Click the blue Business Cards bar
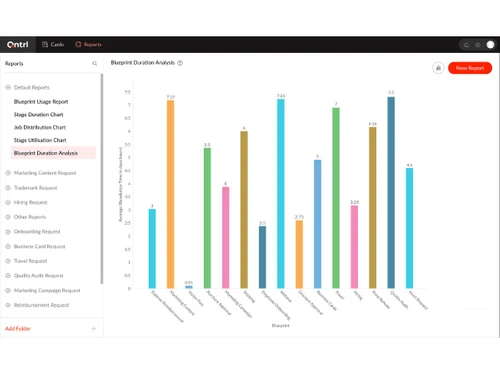Screen dimensions: 500x375 318,224
